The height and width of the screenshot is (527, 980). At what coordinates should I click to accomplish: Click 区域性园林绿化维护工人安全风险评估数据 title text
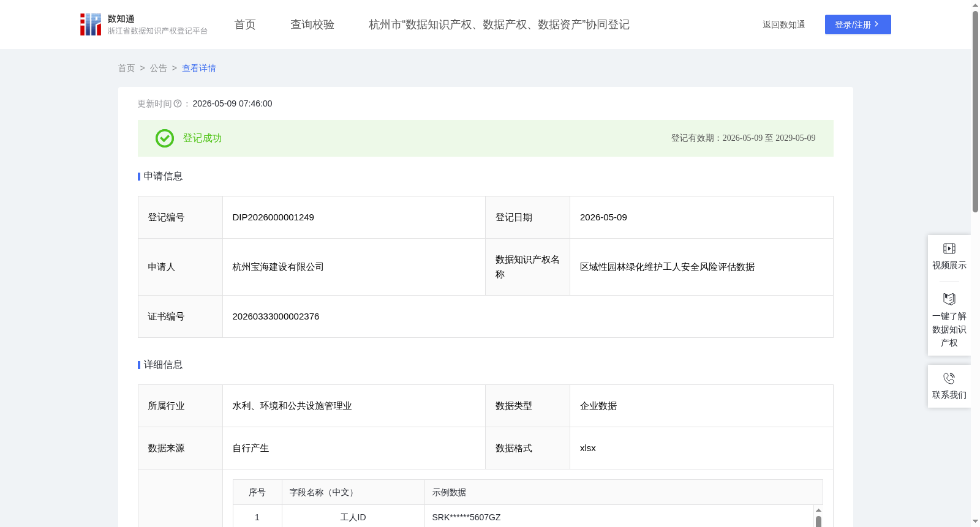click(x=667, y=267)
